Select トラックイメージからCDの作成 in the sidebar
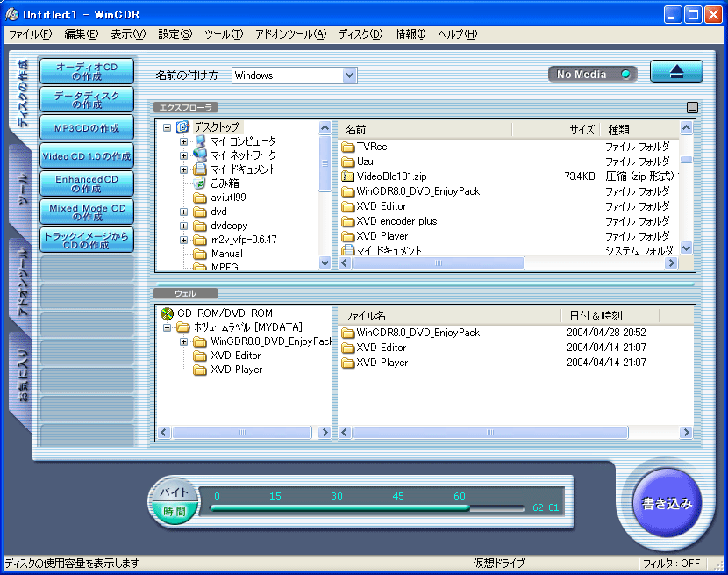 (86, 239)
